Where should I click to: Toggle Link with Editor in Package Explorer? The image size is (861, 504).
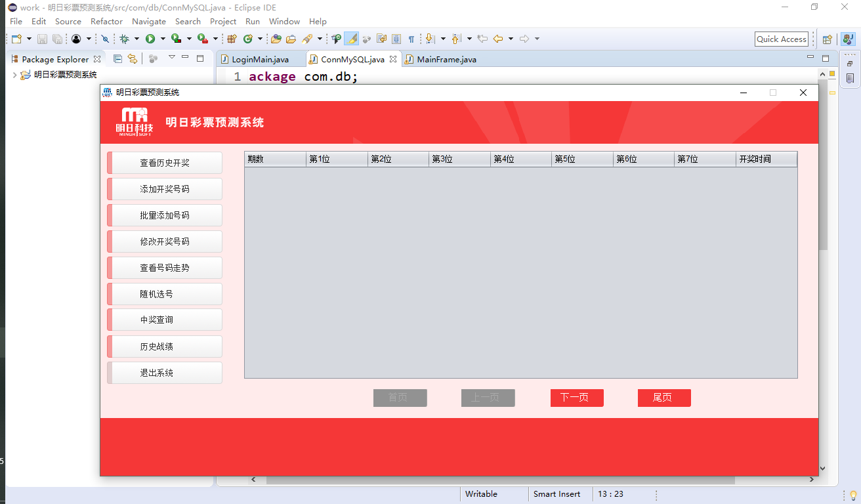[132, 58]
